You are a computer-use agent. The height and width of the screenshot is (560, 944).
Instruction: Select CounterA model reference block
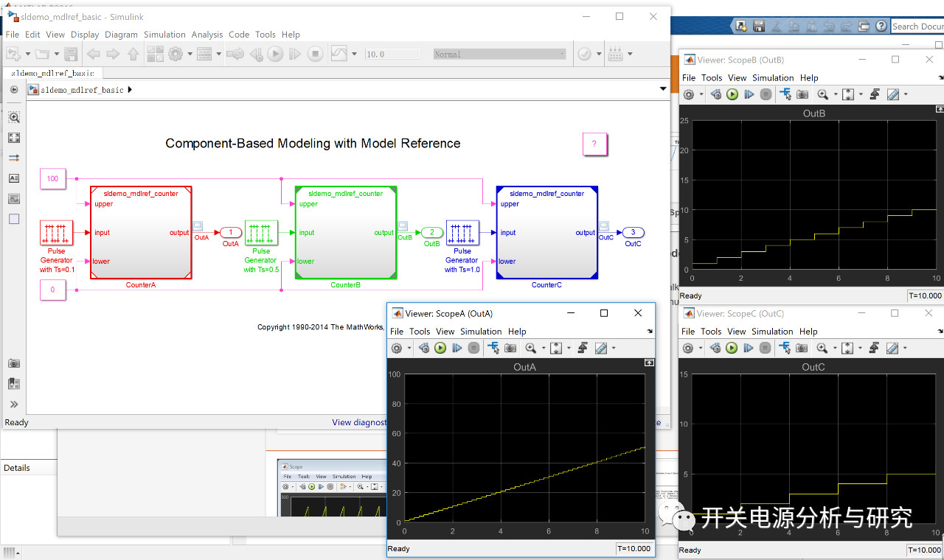pos(141,233)
